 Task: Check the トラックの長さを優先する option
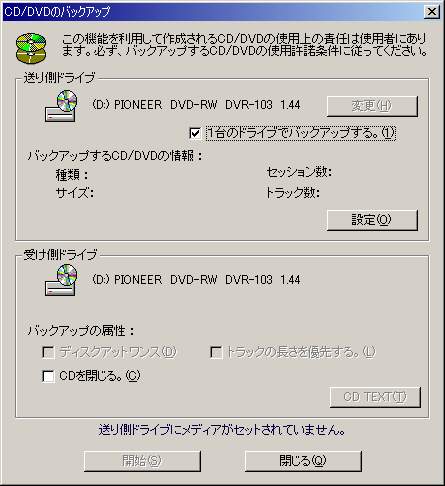pos(216,352)
